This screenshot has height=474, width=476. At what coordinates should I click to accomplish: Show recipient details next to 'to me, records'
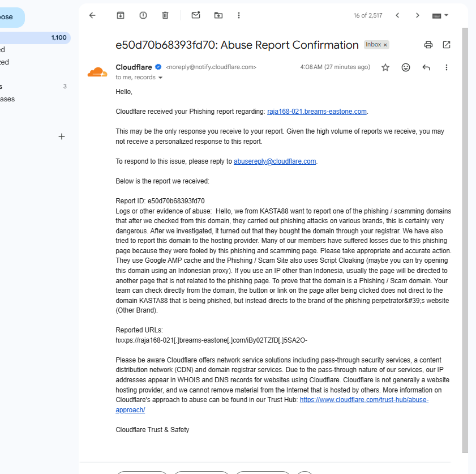tap(160, 78)
